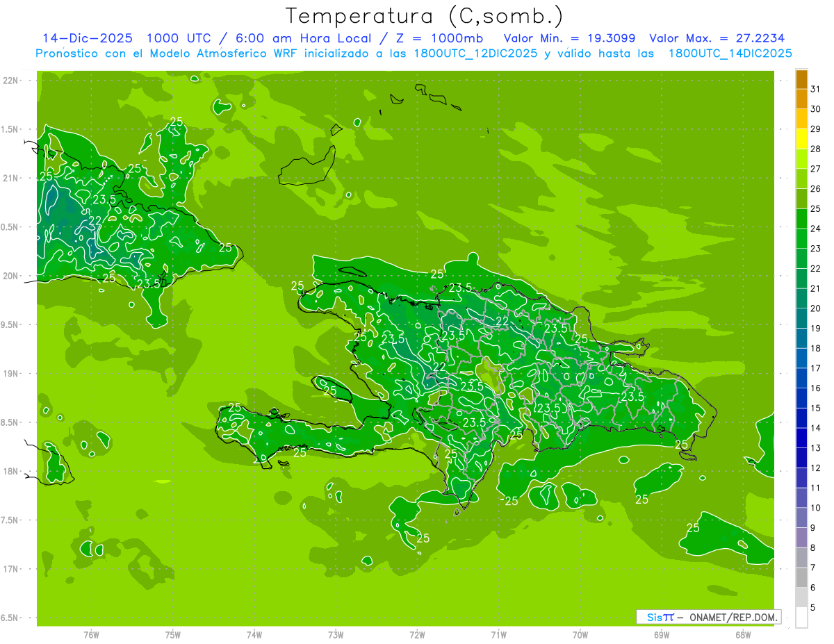The height and width of the screenshot is (644, 834).
Task: Click the teal colorbar segment between 19 and 20
Action: 801,318
